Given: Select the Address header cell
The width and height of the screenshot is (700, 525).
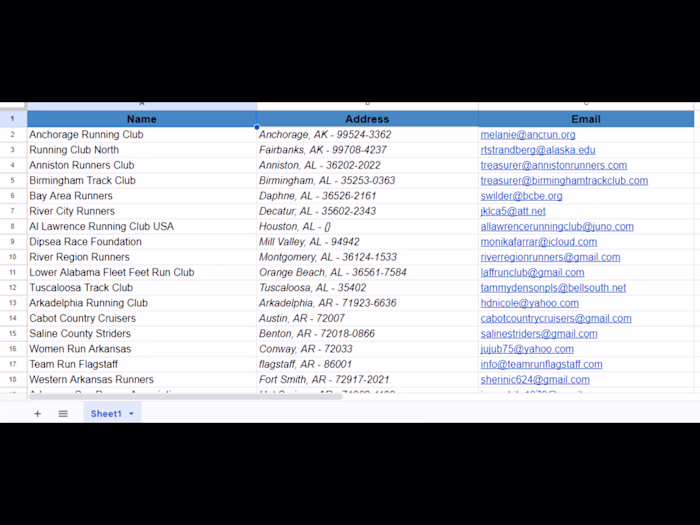Looking at the screenshot, I should [367, 119].
